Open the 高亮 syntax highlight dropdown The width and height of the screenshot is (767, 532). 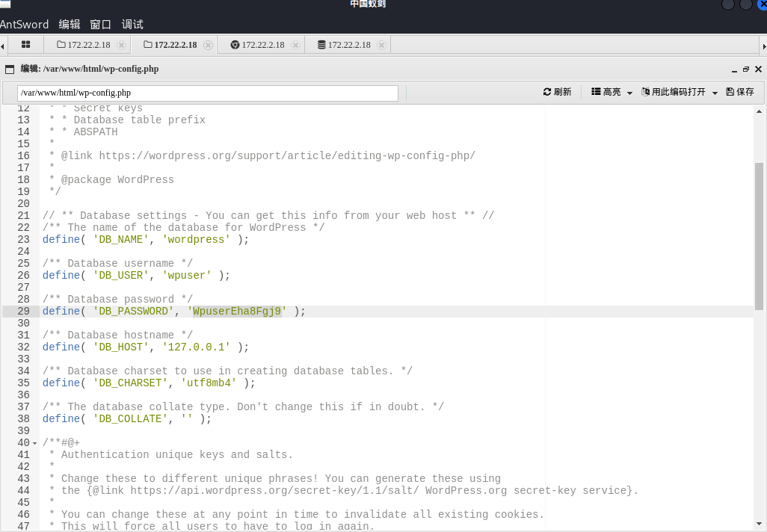pyautogui.click(x=612, y=92)
